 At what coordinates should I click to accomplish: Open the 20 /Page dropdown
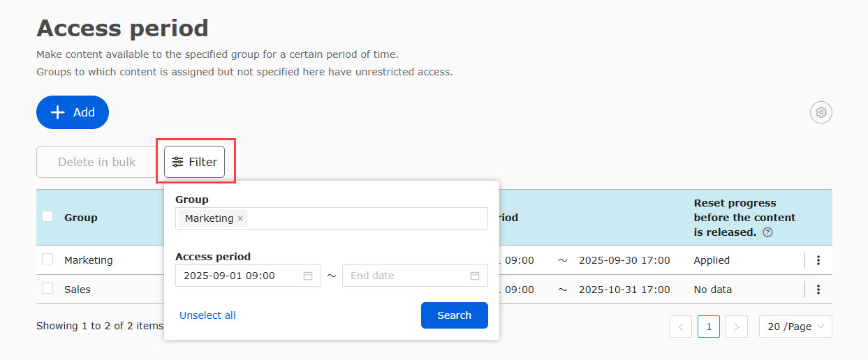[795, 327]
